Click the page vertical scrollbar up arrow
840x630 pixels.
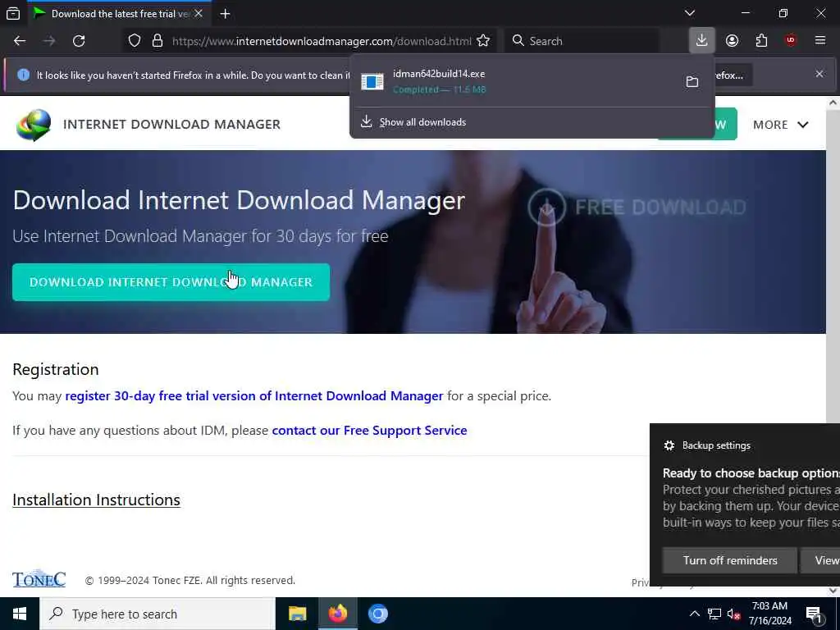(833, 102)
